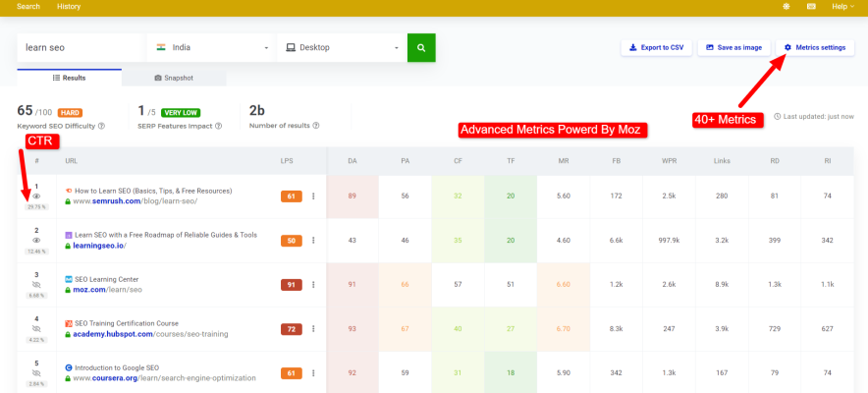Screen dimensions: 868x393
Task: Open three-dot menu for moz.com row
Action: coord(313,285)
